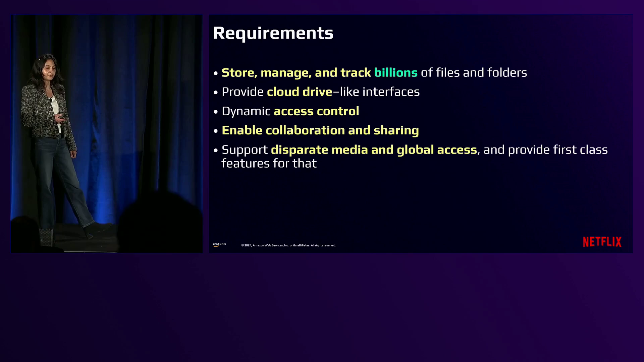Click the Requirements slide title
The width and height of the screenshot is (644, 362).
click(273, 33)
